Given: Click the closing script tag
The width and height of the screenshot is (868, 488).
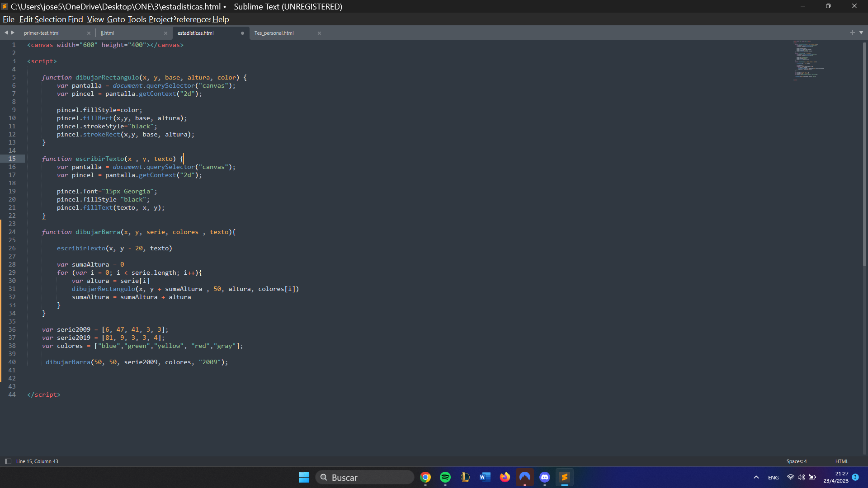Looking at the screenshot, I should pos(44,394).
